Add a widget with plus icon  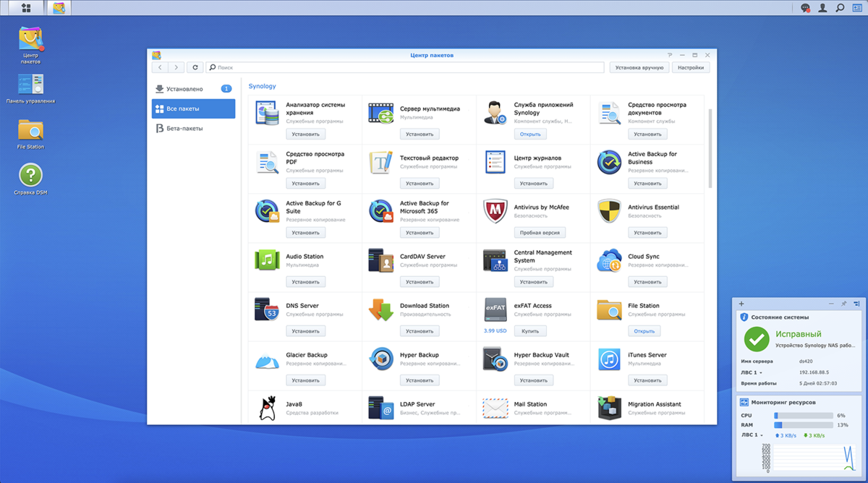coord(741,304)
